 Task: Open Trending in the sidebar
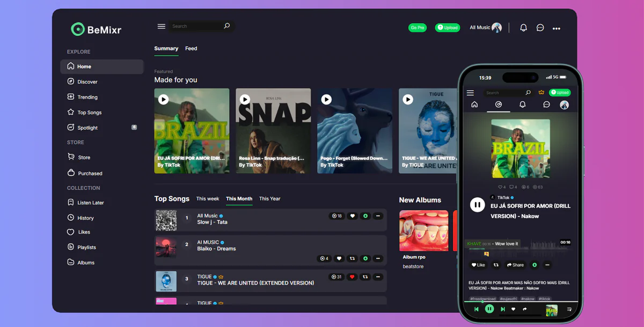coord(87,97)
